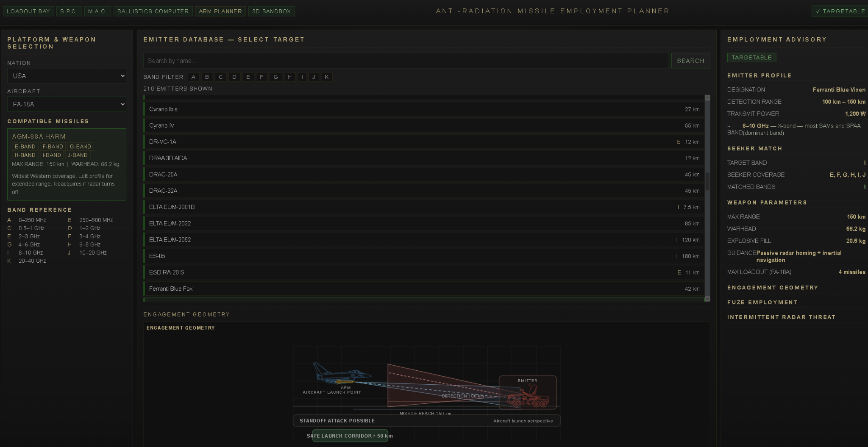Select the Cyrano-IV emitter row
This screenshot has width=868, height=447.
[424, 125]
